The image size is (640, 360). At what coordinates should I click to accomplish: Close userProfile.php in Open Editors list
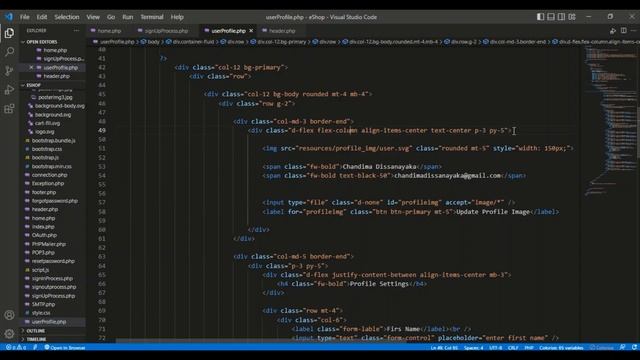coord(31,67)
